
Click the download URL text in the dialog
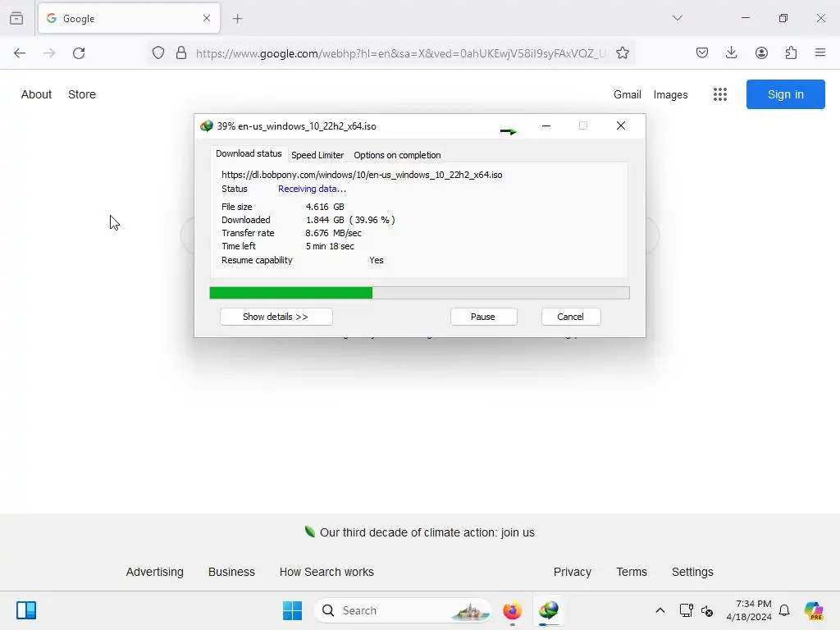click(362, 175)
